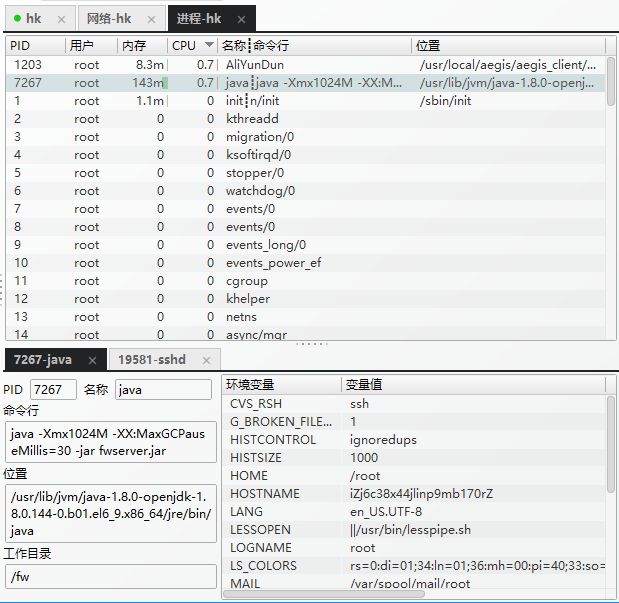Close the hk tab
Image resolution: width=619 pixels, height=603 pixels.
61,19
